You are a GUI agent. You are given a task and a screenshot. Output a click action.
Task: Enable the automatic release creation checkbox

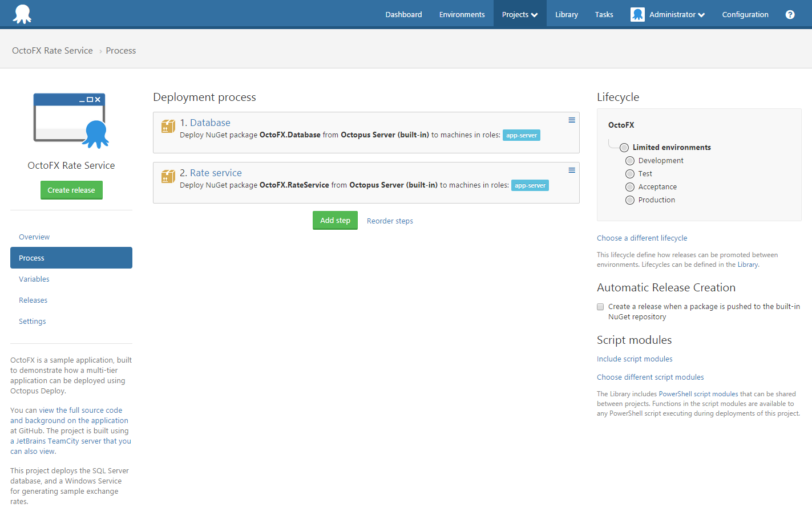pyautogui.click(x=600, y=306)
